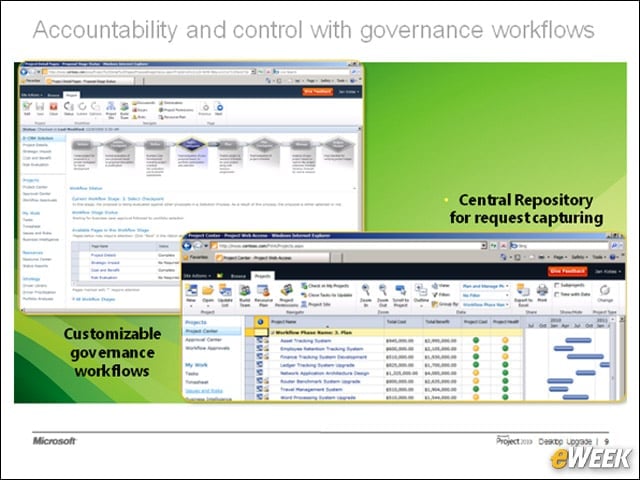This screenshot has width=640, height=480.
Task: Click the Zoom In magnifier icon
Action: tap(366, 290)
